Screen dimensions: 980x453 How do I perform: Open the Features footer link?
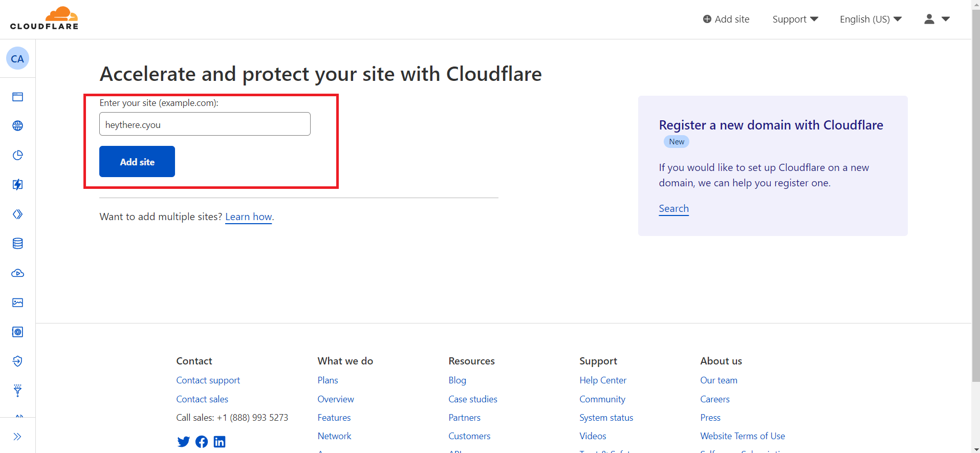point(334,418)
